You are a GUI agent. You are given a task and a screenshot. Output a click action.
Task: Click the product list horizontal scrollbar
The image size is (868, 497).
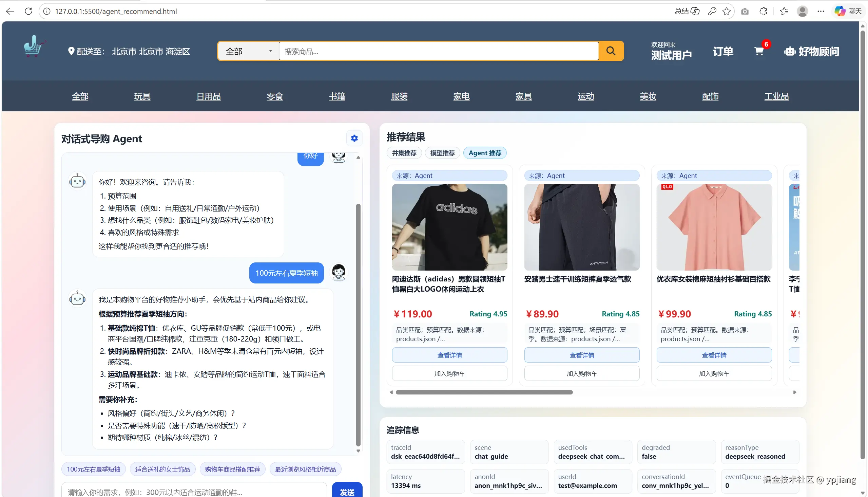click(x=484, y=392)
